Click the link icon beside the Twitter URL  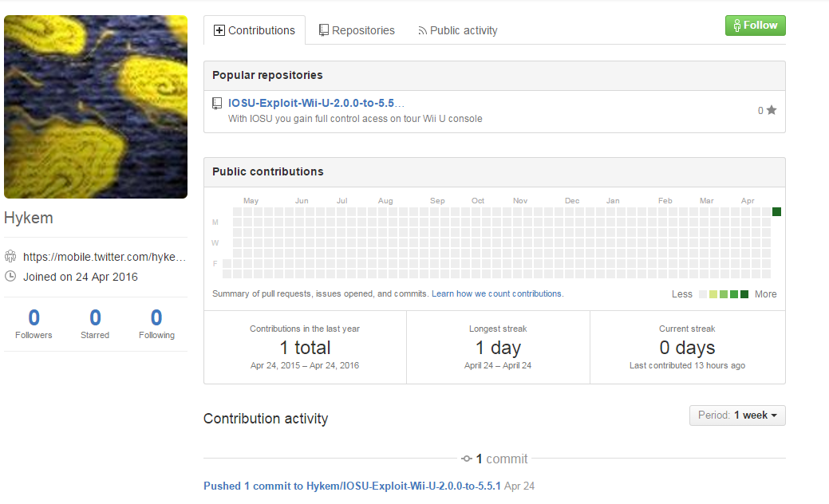(10, 257)
